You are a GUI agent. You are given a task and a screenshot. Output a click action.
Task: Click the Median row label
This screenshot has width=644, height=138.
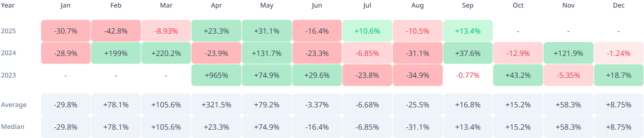(13, 127)
